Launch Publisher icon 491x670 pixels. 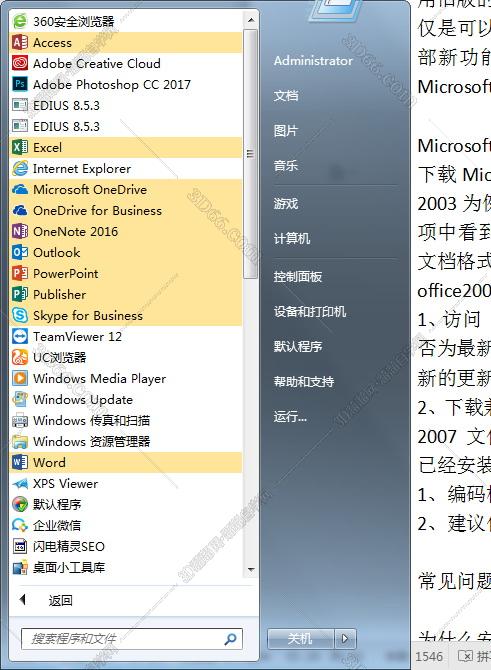(x=20, y=294)
